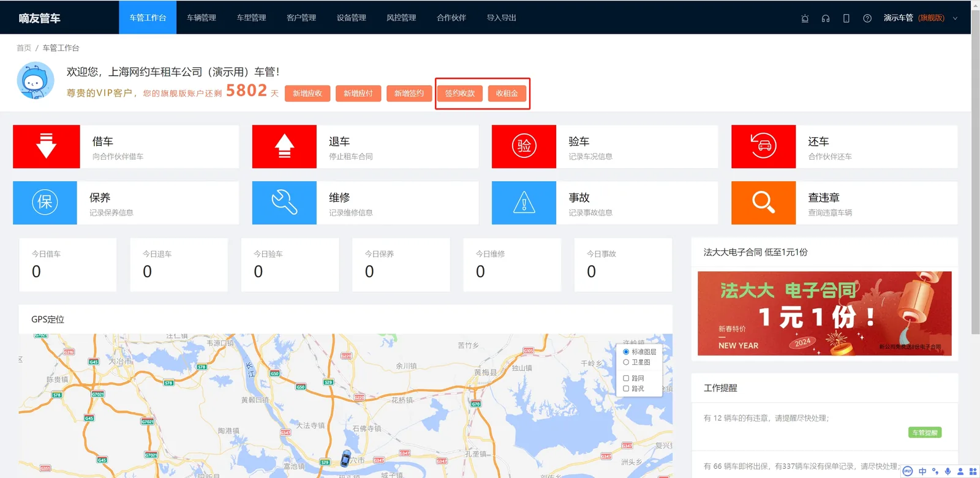Click the iFLY input method logo

908,471
